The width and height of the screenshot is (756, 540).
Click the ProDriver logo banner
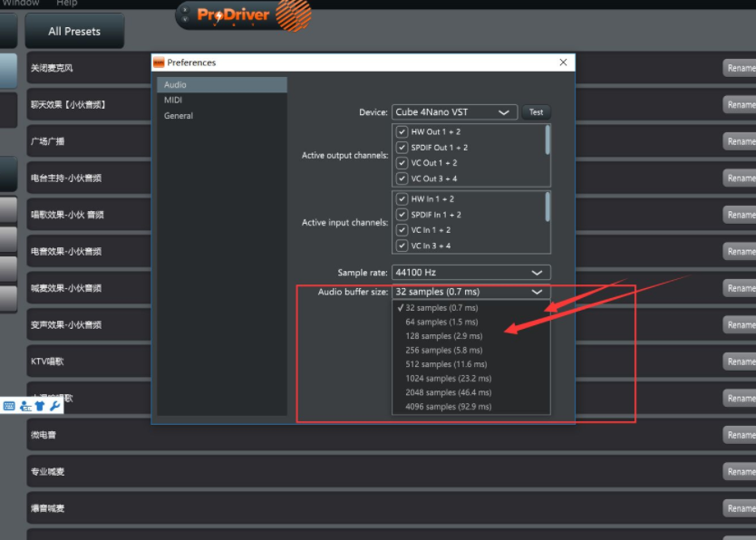click(x=244, y=15)
